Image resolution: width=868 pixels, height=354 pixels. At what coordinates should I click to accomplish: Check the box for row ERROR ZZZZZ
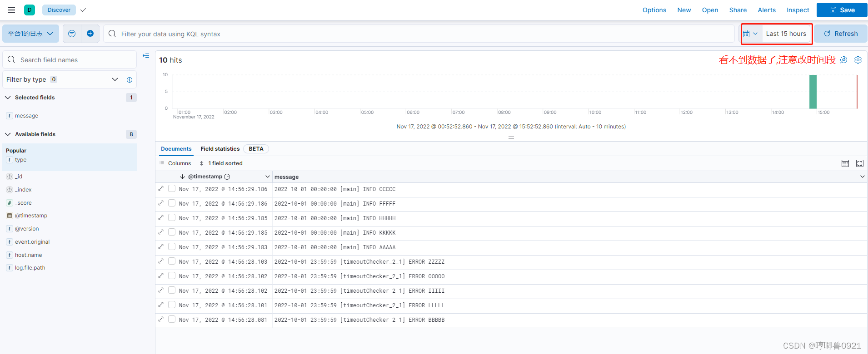tap(172, 261)
